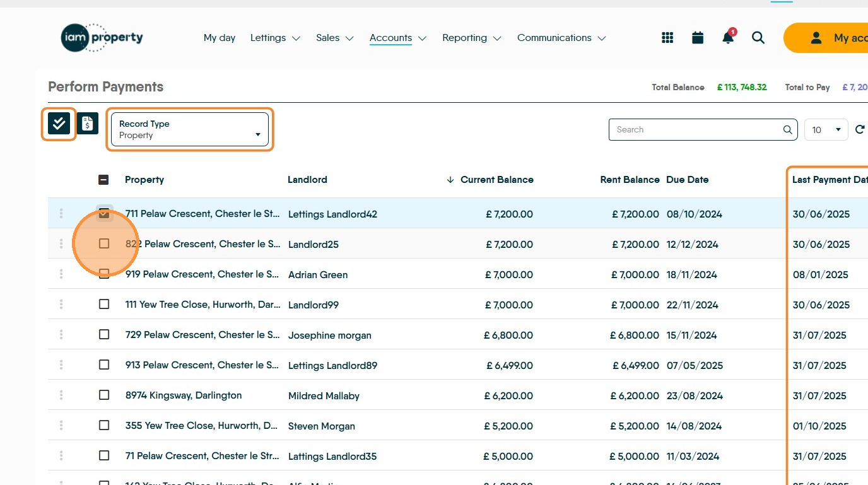Open the page size 10 dropdown
Viewport: 868px width, 485px height.
[x=826, y=130]
